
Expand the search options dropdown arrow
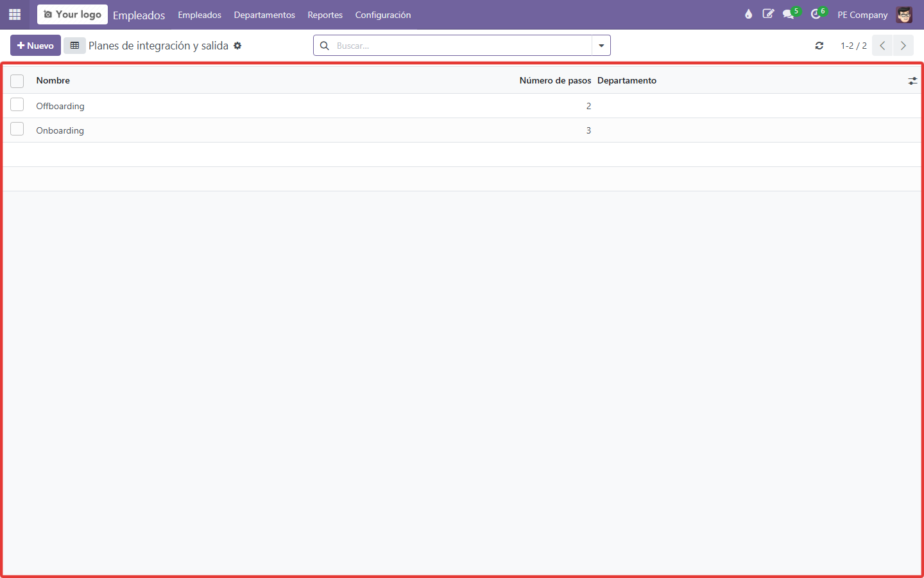coord(601,46)
